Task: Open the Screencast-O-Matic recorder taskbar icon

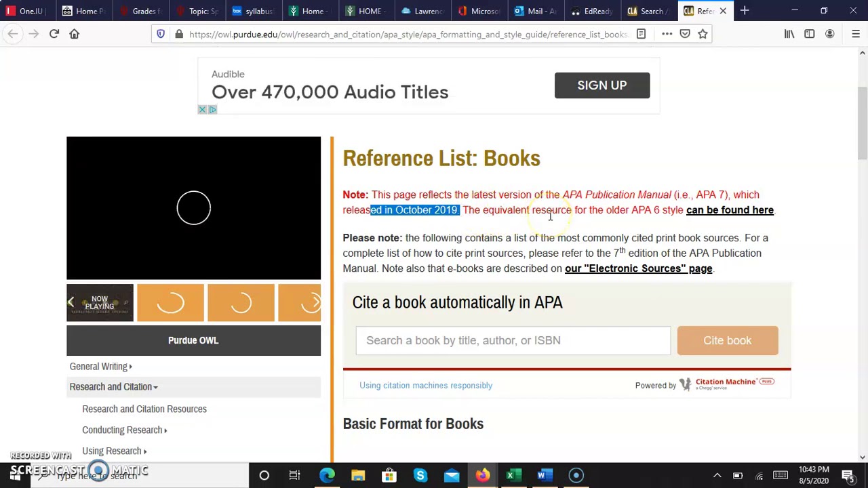Action: click(x=576, y=475)
